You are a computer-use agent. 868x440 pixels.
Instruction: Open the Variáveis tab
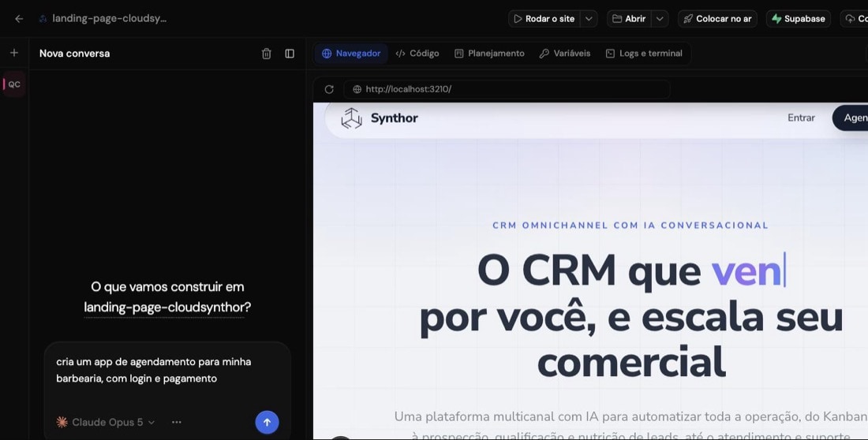565,54
